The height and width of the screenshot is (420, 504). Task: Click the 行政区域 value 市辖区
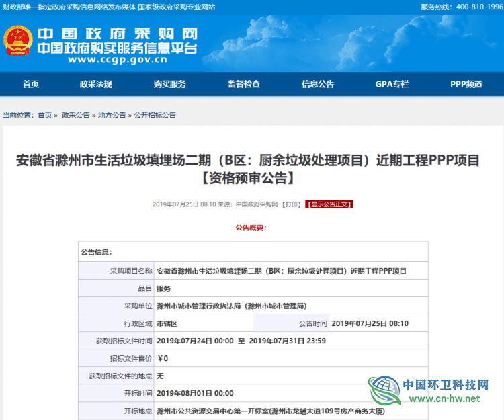tap(167, 324)
